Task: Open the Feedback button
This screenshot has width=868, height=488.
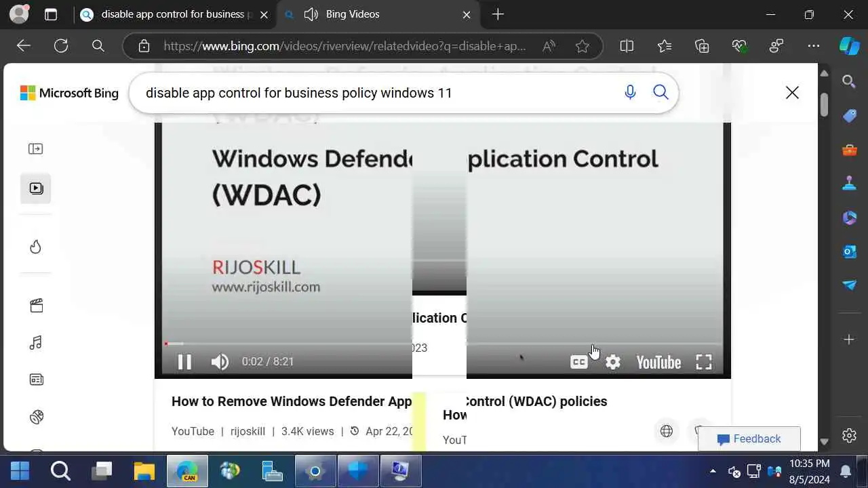Action: (x=749, y=439)
